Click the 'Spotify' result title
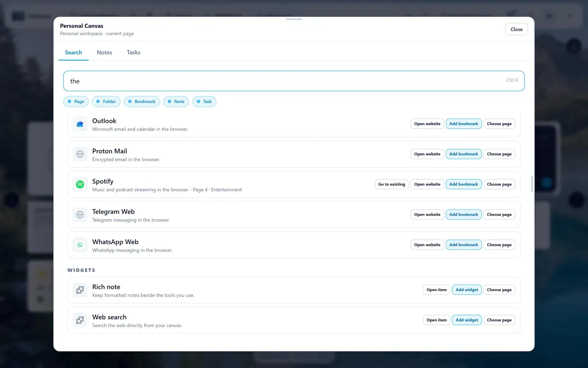588x368 pixels. [x=103, y=181]
